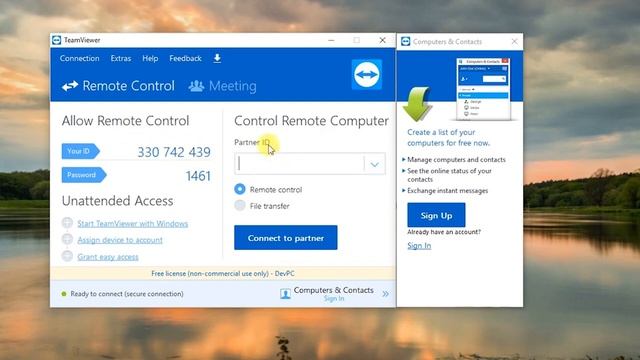Open the Partner ID dropdown arrow
Screen dimensions: 640x360
click(x=375, y=164)
